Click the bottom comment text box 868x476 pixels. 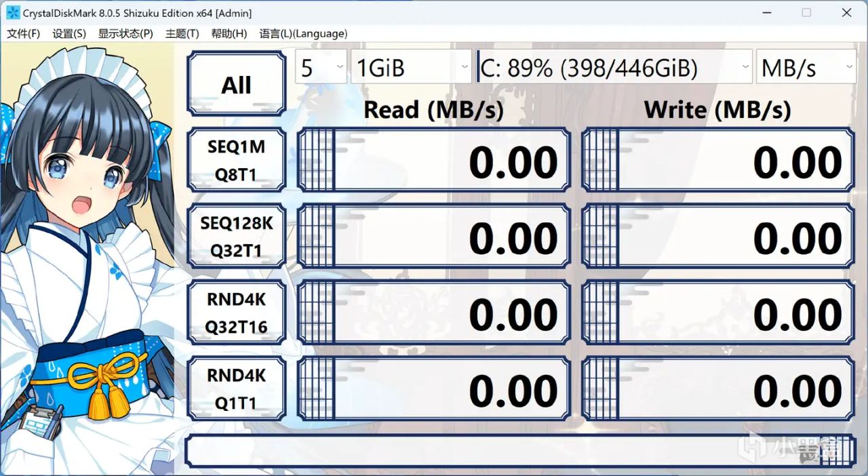click(520, 452)
